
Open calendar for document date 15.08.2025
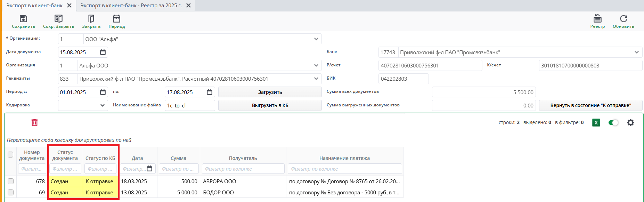pyautogui.click(x=103, y=52)
